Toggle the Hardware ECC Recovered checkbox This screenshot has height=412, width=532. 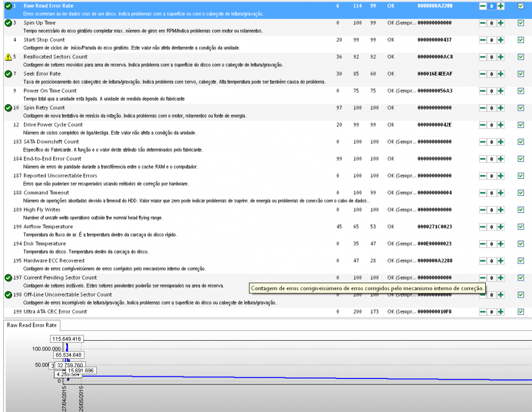[x=521, y=261]
